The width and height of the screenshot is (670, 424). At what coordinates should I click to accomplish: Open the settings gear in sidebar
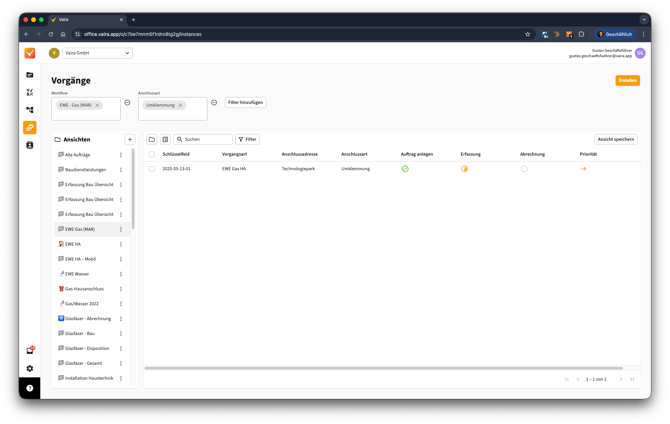29,368
